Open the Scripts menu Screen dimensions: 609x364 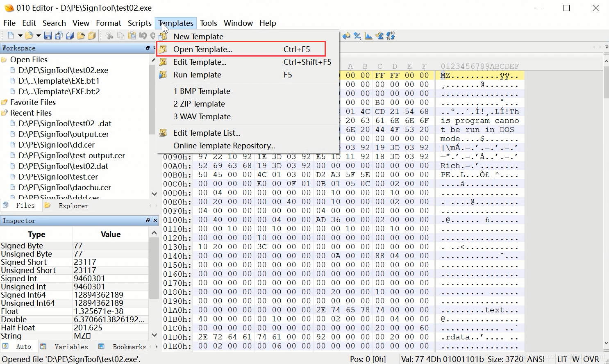pyautogui.click(x=139, y=23)
